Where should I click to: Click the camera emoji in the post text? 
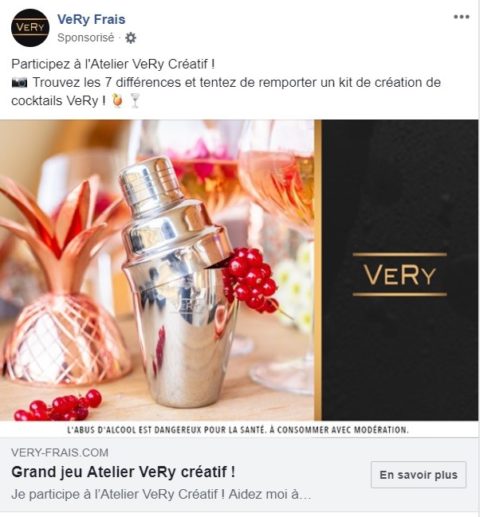point(19,83)
